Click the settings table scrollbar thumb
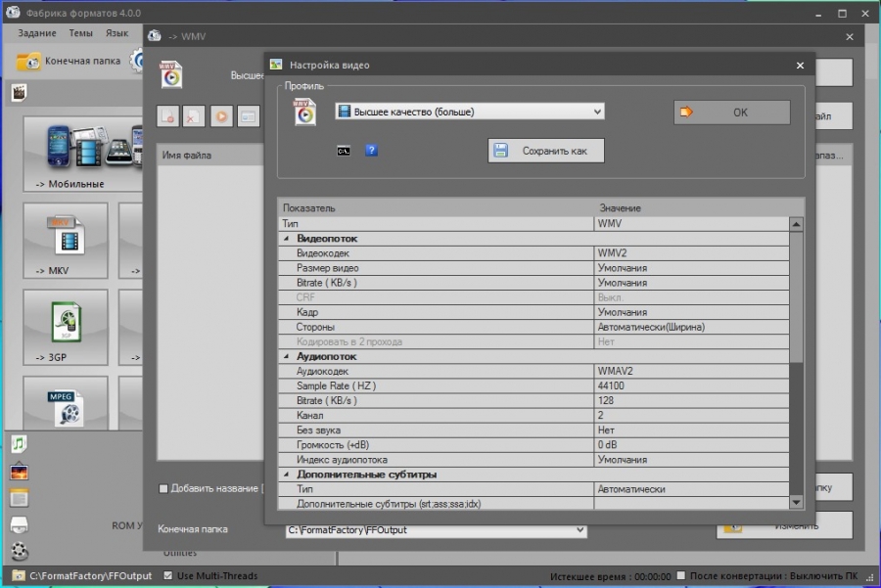Screen dimensions: 881x588 pos(796,297)
